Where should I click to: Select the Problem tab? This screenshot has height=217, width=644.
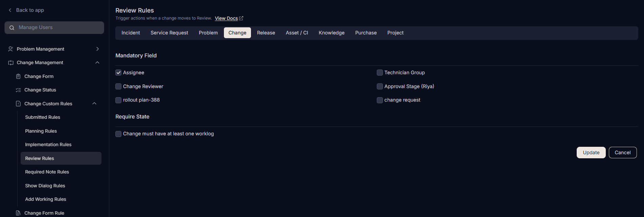(208, 33)
